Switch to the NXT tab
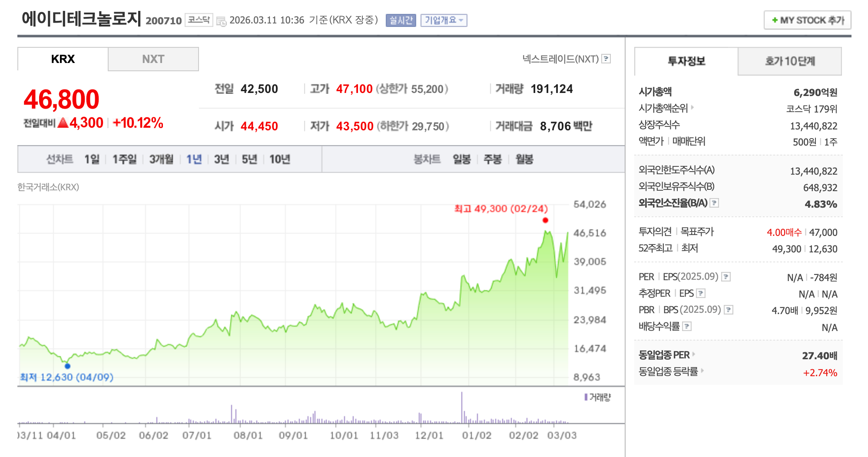 coord(153,59)
